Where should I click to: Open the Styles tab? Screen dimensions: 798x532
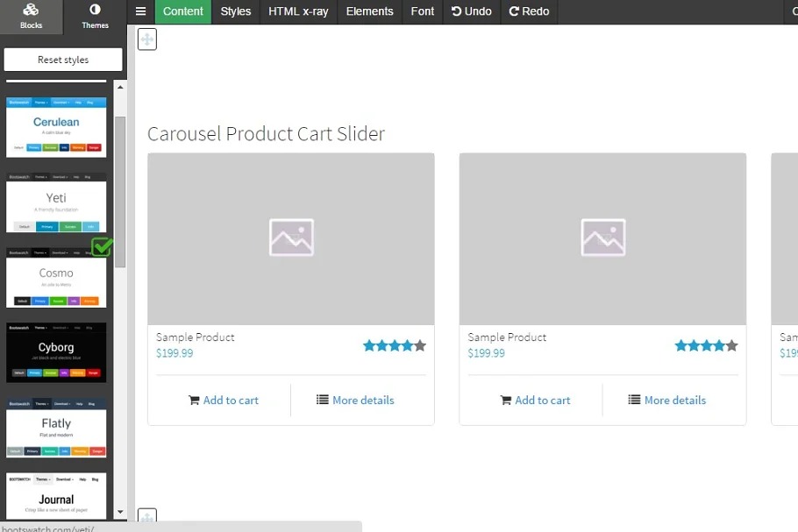(x=235, y=11)
